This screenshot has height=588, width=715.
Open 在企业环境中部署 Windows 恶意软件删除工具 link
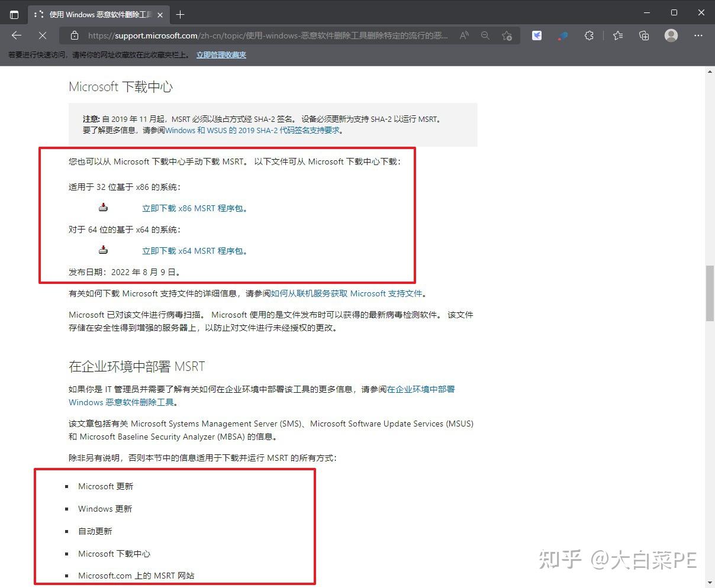pos(262,396)
